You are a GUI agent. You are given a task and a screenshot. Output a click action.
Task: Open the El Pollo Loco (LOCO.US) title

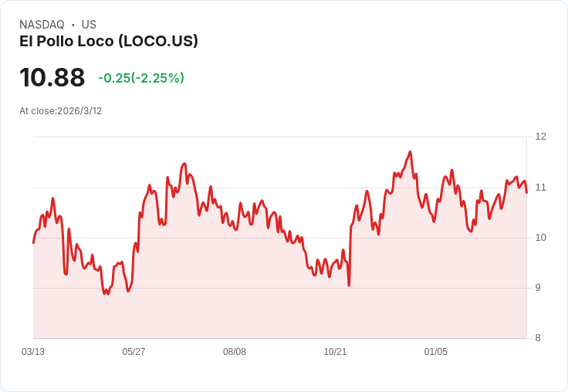[x=109, y=41]
